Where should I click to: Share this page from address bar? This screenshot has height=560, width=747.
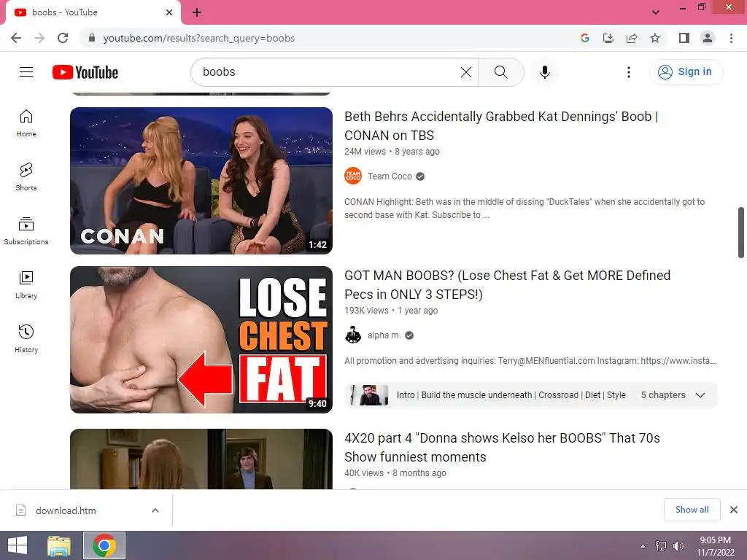(632, 38)
